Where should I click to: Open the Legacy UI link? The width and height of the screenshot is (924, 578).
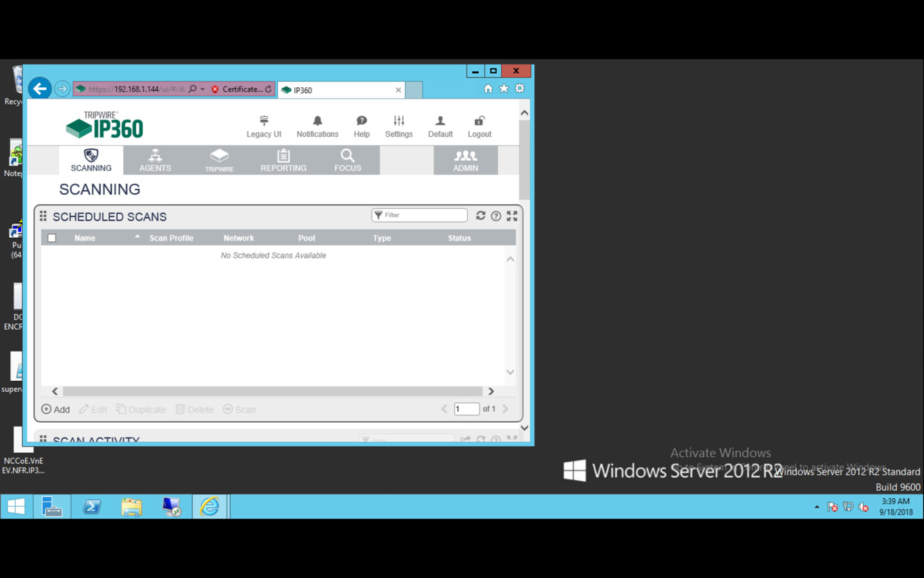point(264,126)
